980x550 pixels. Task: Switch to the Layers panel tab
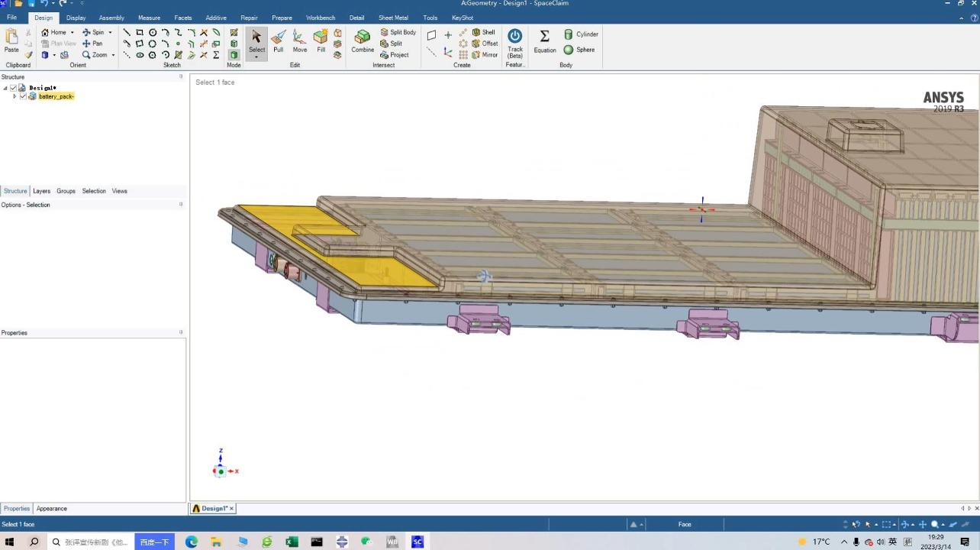pos(41,191)
